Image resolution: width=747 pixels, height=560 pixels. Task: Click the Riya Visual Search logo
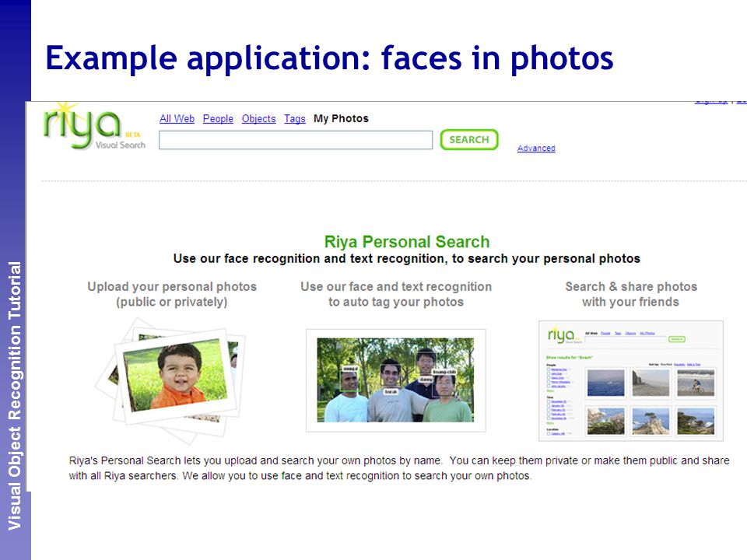(x=94, y=127)
